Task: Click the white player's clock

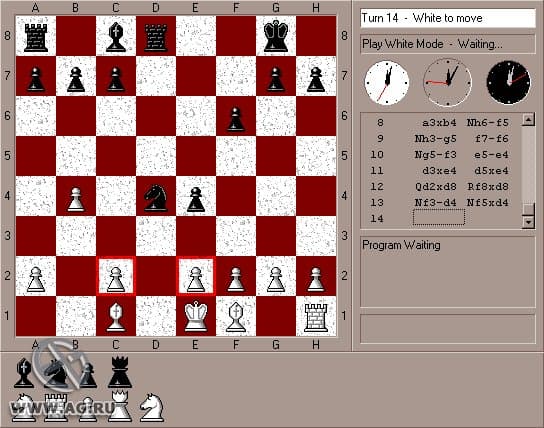Action: (x=386, y=83)
